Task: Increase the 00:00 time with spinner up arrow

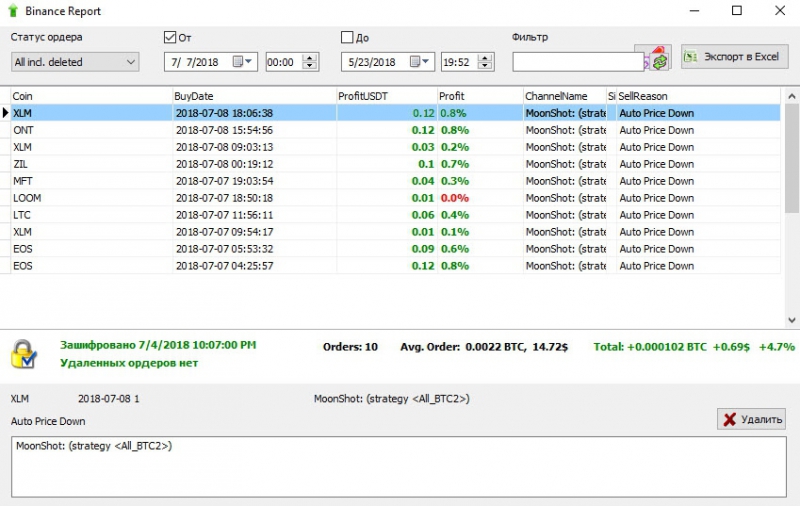Action: pyautogui.click(x=310, y=58)
